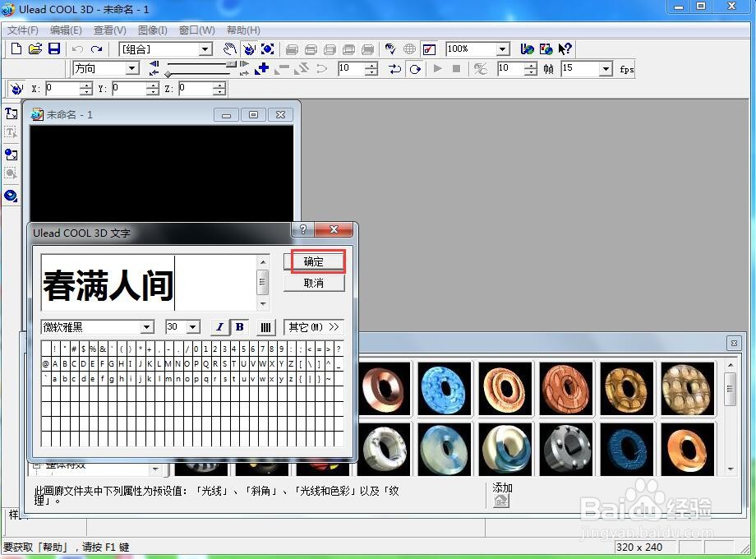Open the 100% zoom dropdown
This screenshot has width=756, height=559.
[502, 49]
